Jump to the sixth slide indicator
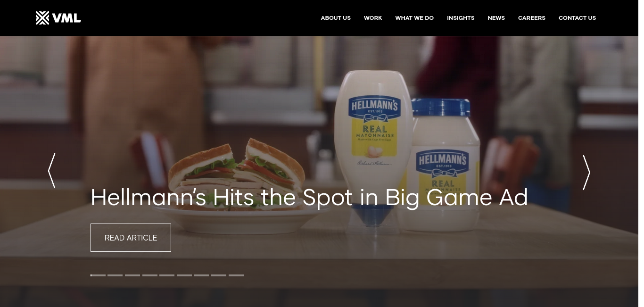Image resolution: width=644 pixels, height=307 pixels. tap(184, 275)
